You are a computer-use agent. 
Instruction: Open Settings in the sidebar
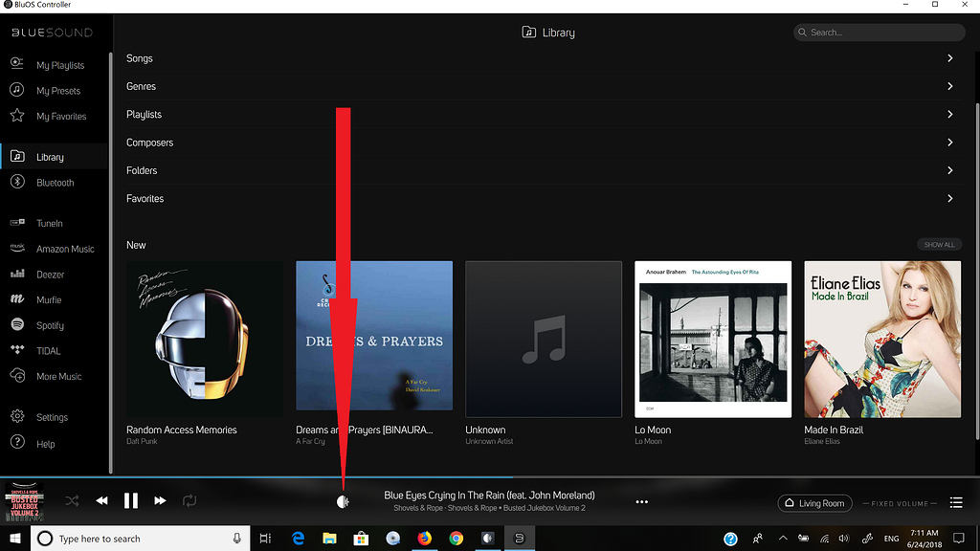tap(52, 417)
